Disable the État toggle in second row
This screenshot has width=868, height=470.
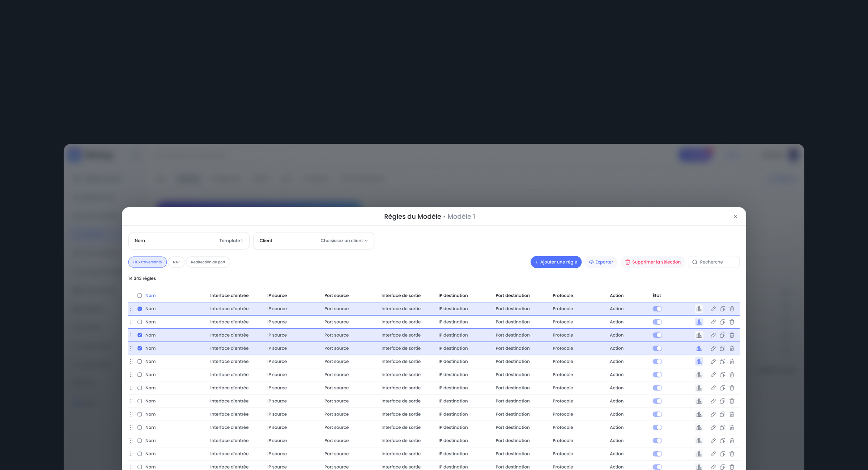pos(657,322)
